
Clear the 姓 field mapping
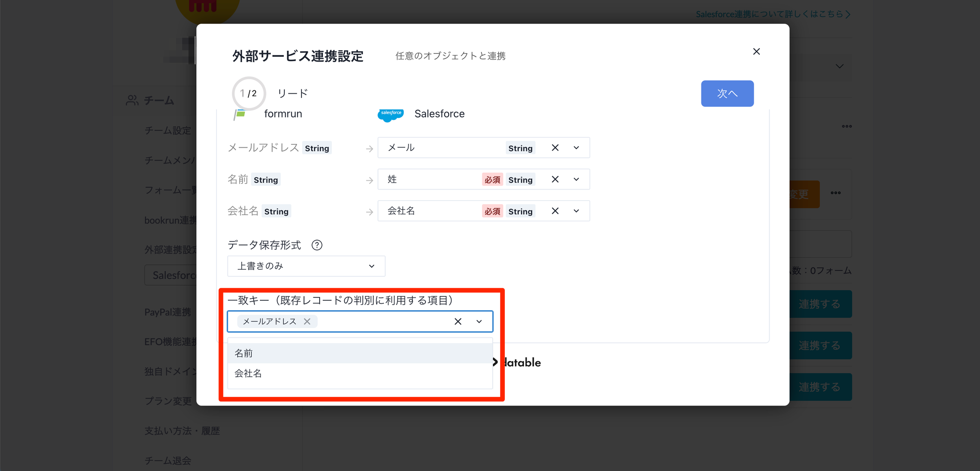coord(555,179)
